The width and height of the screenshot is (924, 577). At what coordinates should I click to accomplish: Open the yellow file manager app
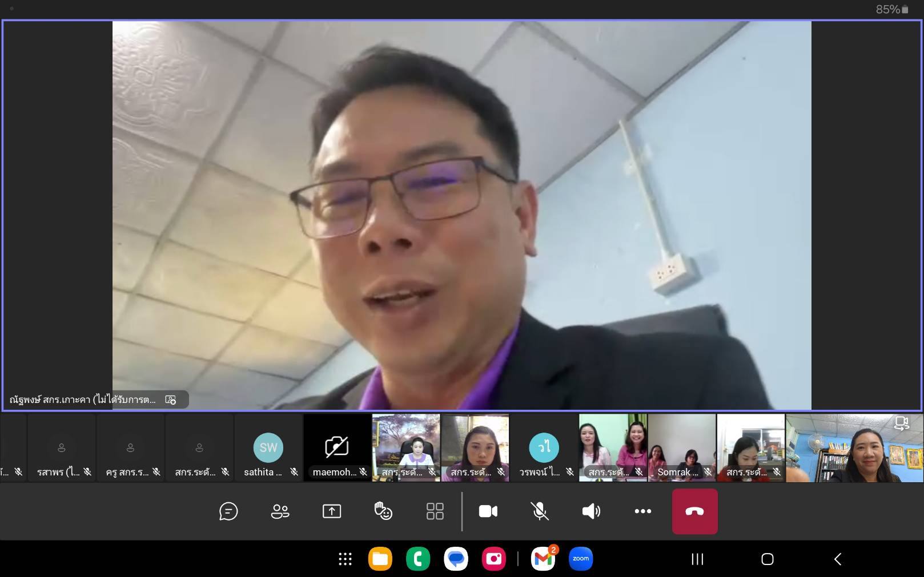pyautogui.click(x=380, y=559)
